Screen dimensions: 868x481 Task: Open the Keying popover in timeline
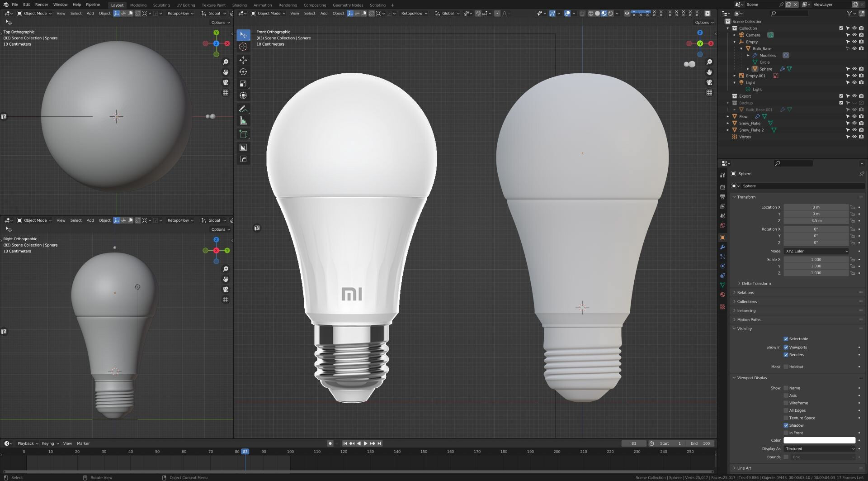click(50, 444)
